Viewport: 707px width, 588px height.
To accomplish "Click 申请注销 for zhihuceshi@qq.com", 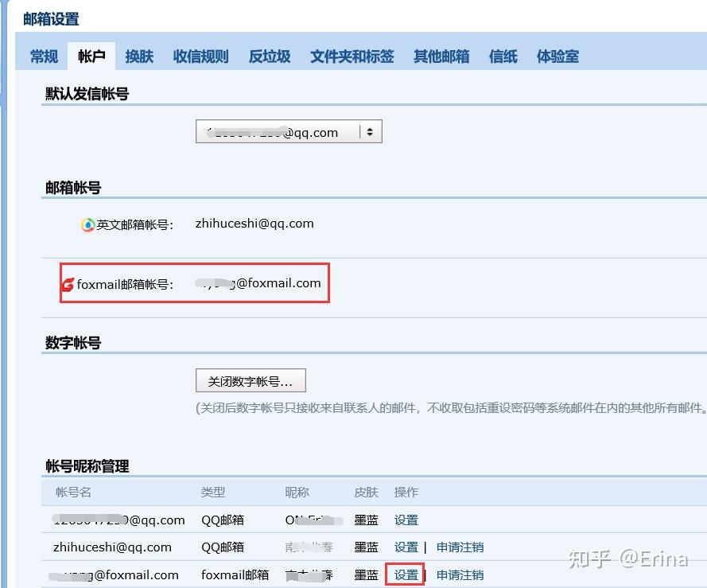I will 460,547.
